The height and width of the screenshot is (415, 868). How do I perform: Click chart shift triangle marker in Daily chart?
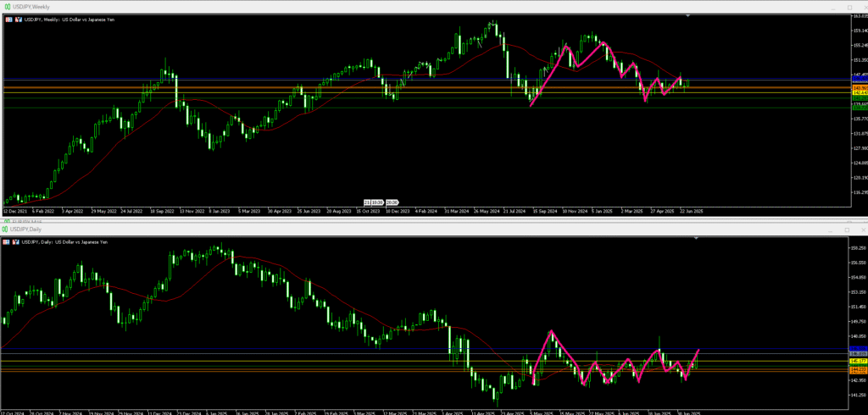click(x=697, y=239)
